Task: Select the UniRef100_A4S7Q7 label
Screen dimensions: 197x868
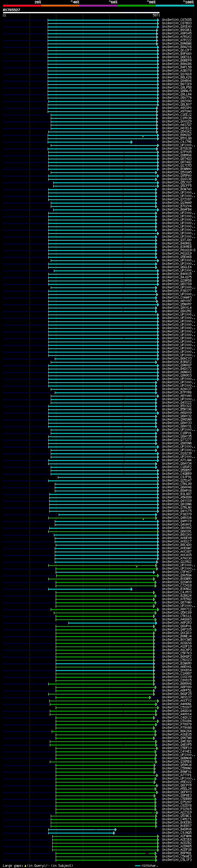Action: [x=177, y=125]
